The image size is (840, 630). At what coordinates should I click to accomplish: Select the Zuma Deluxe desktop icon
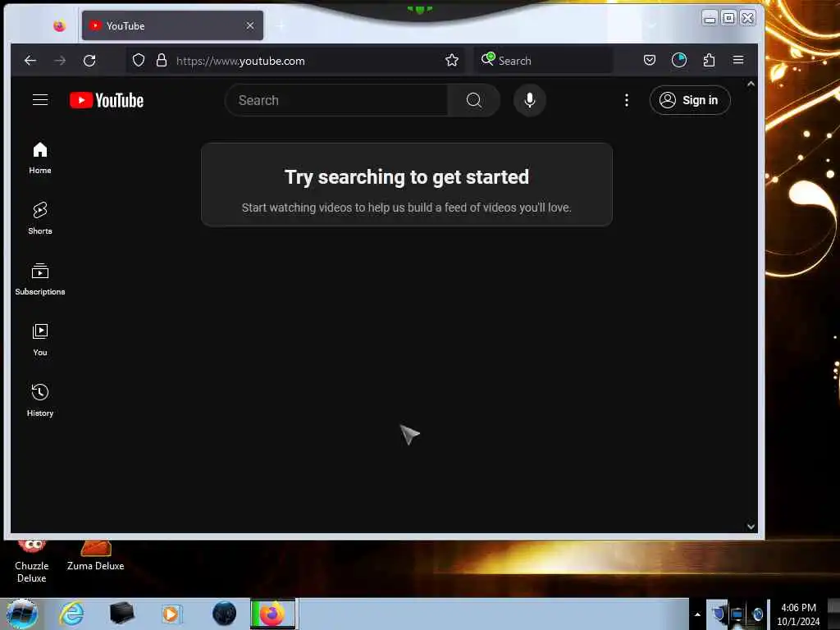tap(95, 557)
